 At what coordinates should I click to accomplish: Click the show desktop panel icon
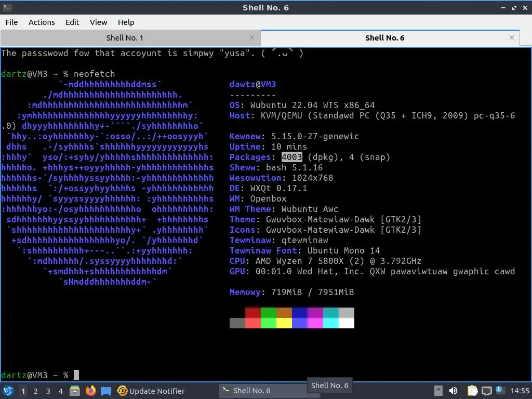[106, 391]
